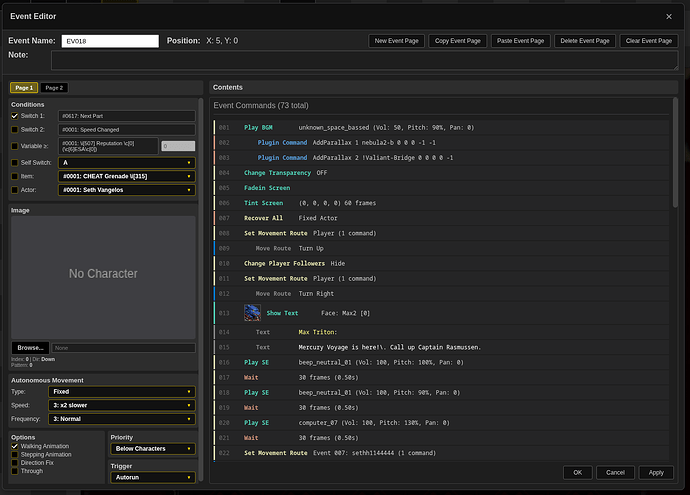
Task: Enable the Through option
Action: pos(15,471)
